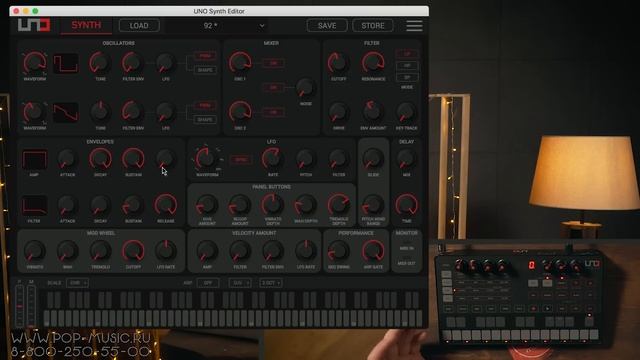Click Amp envelope Sustain knob
This screenshot has width=640, height=360.
tap(133, 159)
